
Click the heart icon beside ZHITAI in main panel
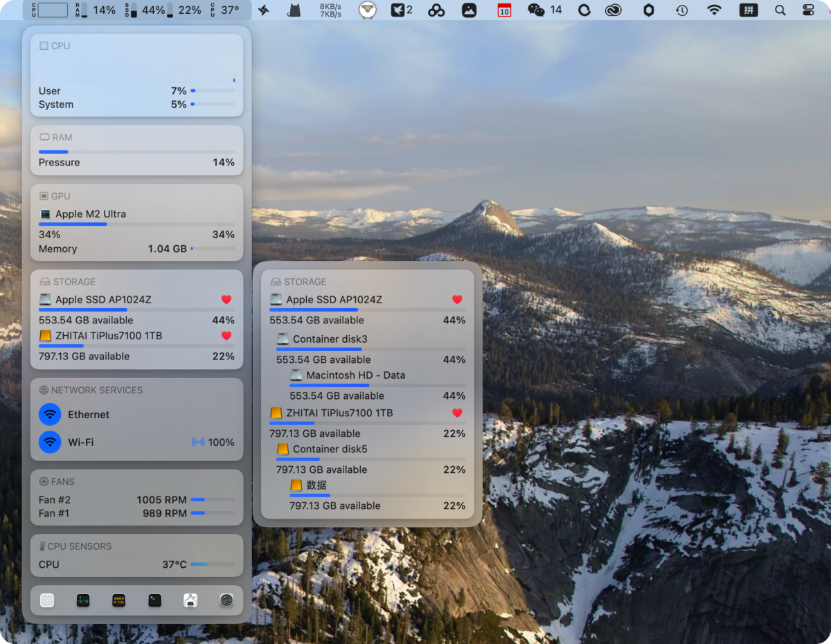pos(226,336)
